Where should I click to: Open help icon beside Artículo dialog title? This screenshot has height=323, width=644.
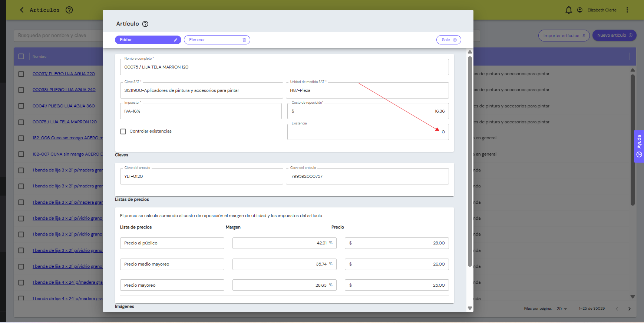click(x=145, y=24)
